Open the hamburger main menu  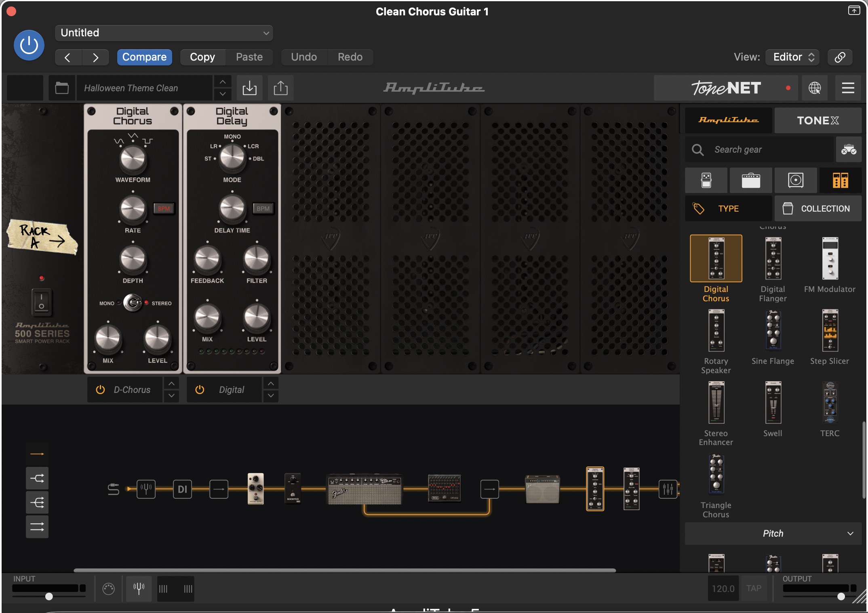point(848,88)
